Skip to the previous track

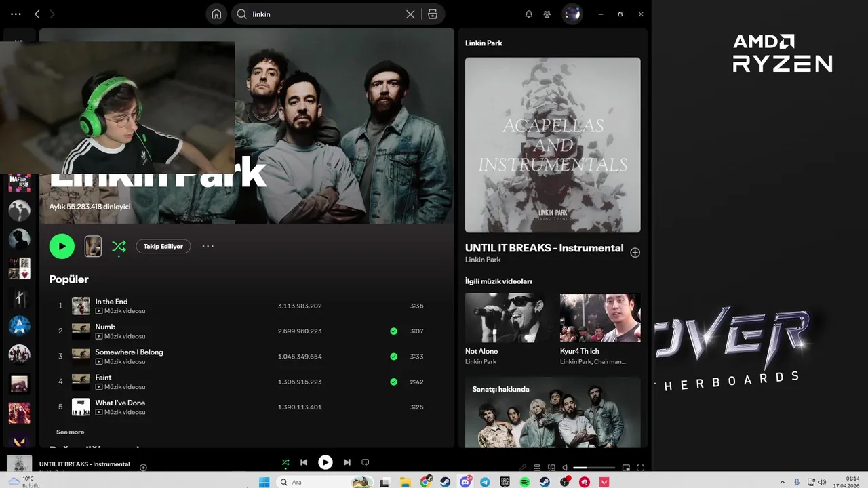pyautogui.click(x=304, y=462)
